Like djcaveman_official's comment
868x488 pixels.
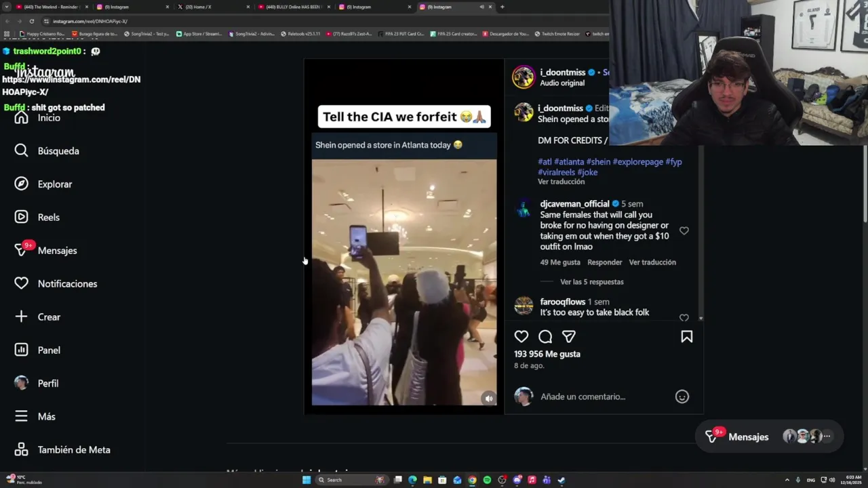click(x=684, y=231)
